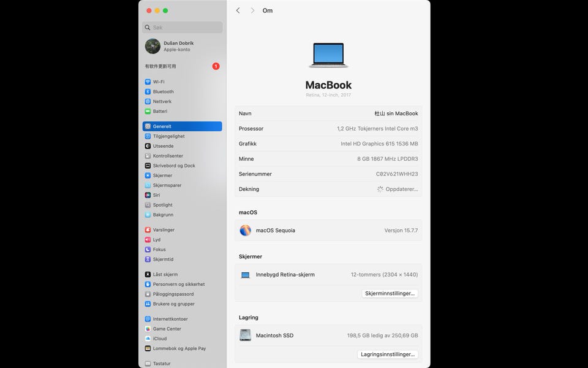Open the Skjermer icon in sidebar
The width and height of the screenshot is (588, 368).
pos(148,175)
